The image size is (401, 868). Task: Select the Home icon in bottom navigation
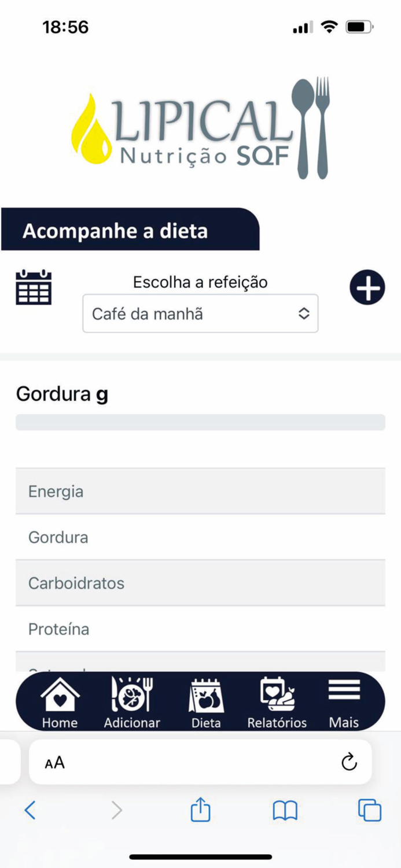pyautogui.click(x=60, y=700)
